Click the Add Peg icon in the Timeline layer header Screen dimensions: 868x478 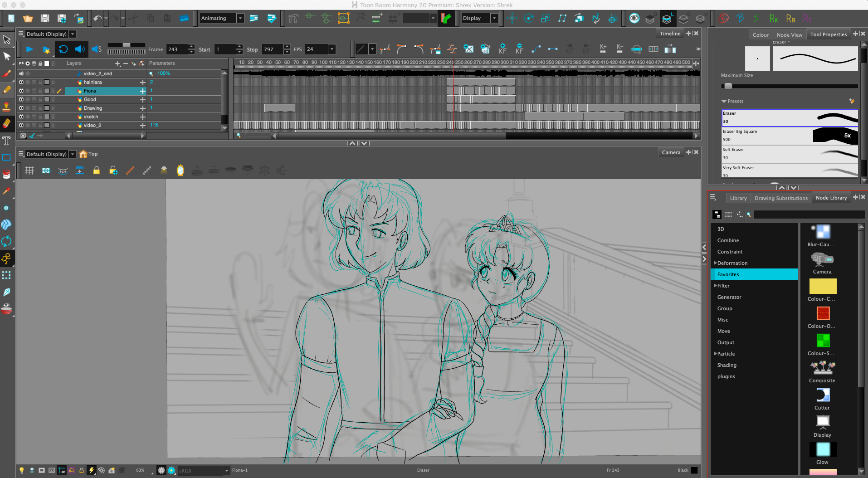tap(142, 63)
